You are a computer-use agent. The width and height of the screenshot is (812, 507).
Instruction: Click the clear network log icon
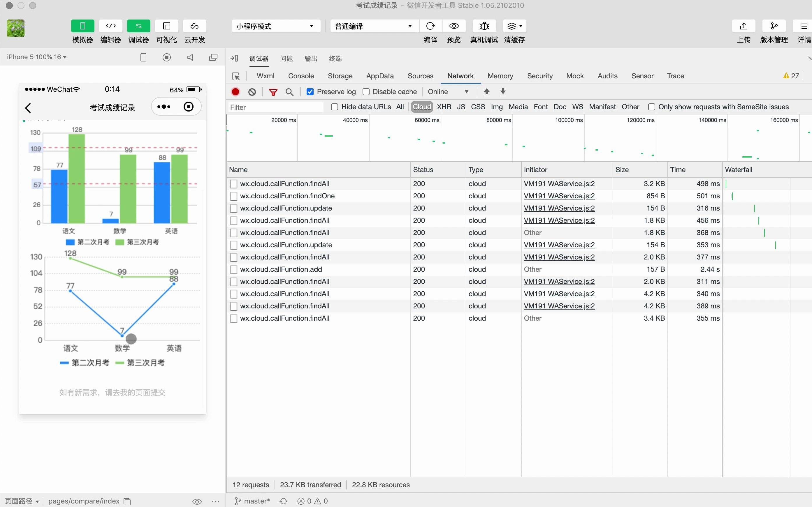pos(252,92)
